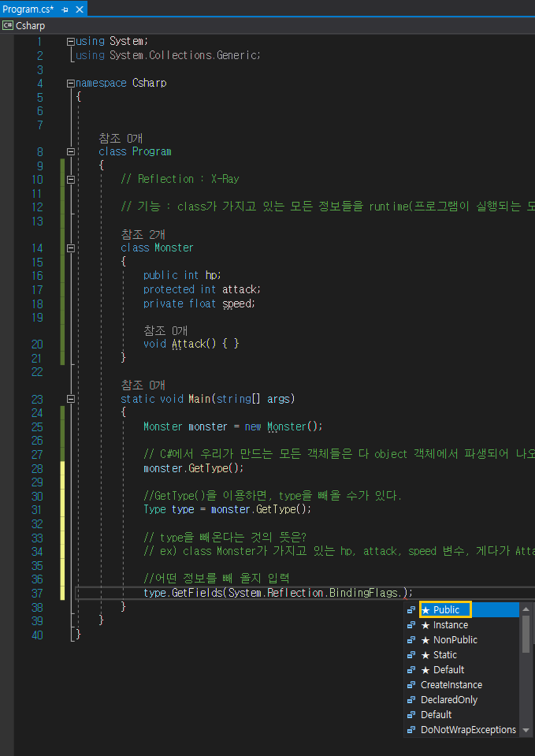Choose non-starred Default completion item
This screenshot has height=756, width=535.
point(461,714)
